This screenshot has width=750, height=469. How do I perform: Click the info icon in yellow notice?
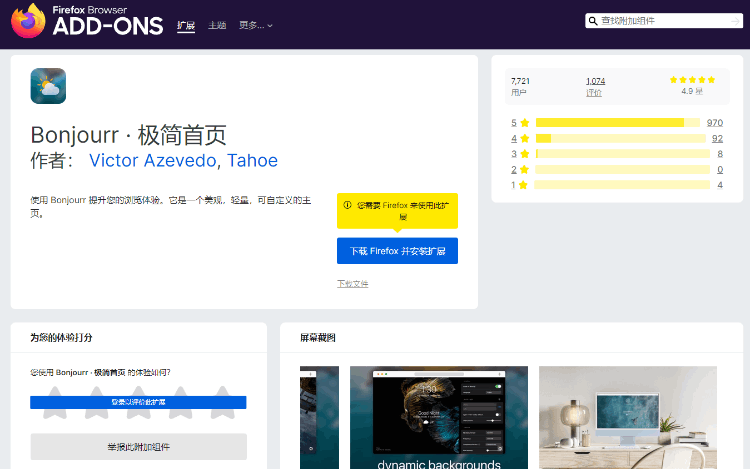(x=348, y=205)
